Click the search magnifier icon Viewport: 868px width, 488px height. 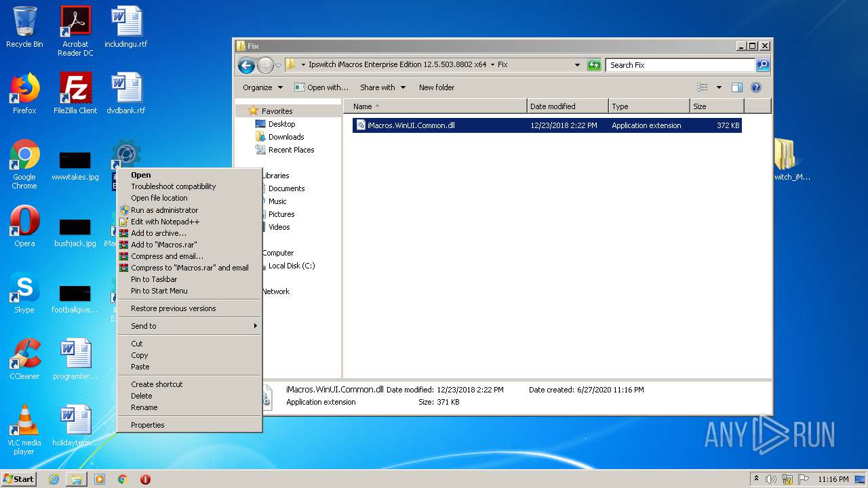(x=763, y=65)
